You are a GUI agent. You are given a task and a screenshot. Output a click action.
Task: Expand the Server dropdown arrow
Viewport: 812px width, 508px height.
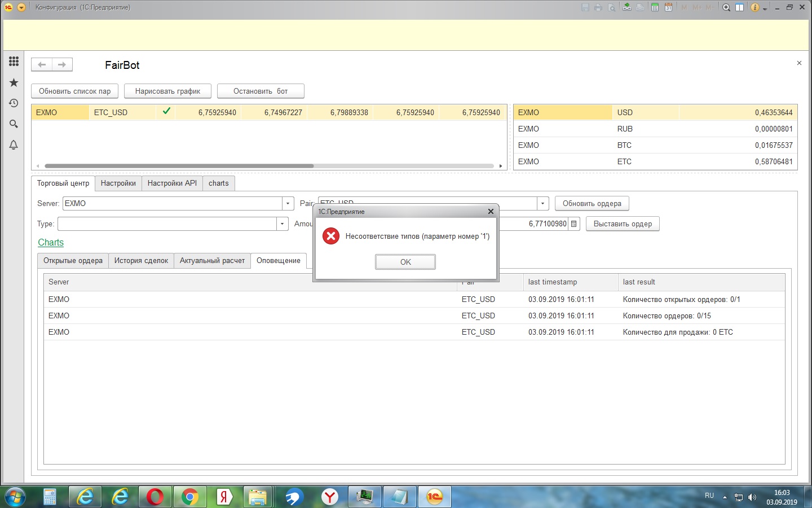tap(288, 203)
